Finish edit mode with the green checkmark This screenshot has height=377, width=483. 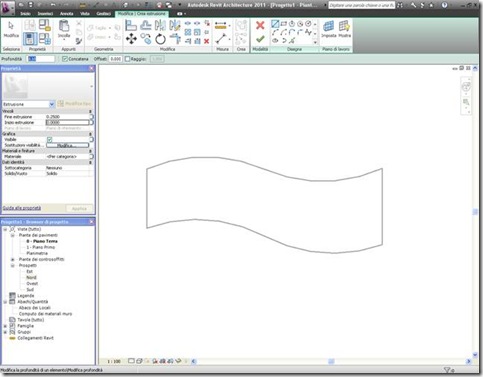point(260,39)
